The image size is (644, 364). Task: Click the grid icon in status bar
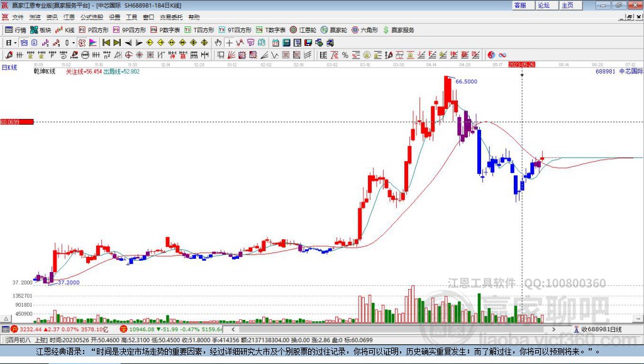[5, 329]
